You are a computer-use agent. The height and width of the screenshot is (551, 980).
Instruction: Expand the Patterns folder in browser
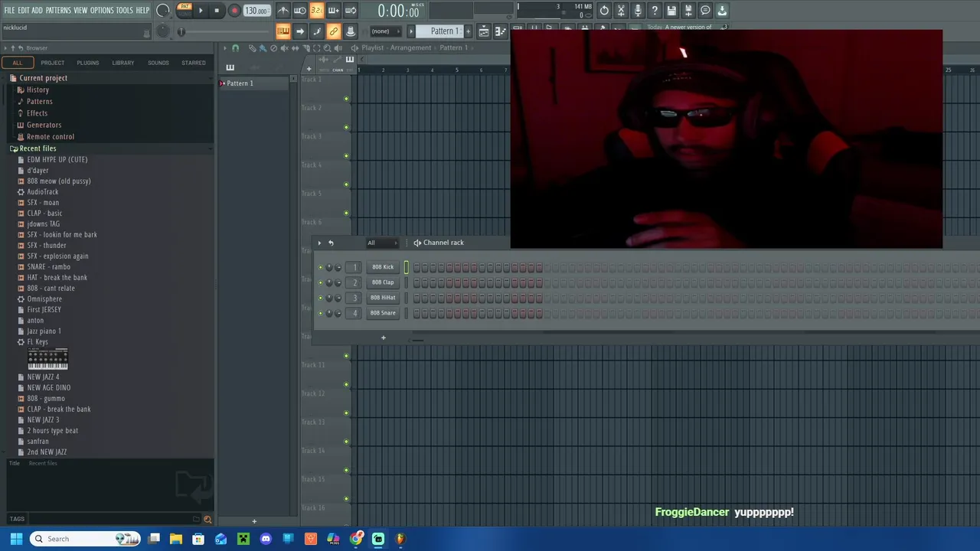(40, 102)
